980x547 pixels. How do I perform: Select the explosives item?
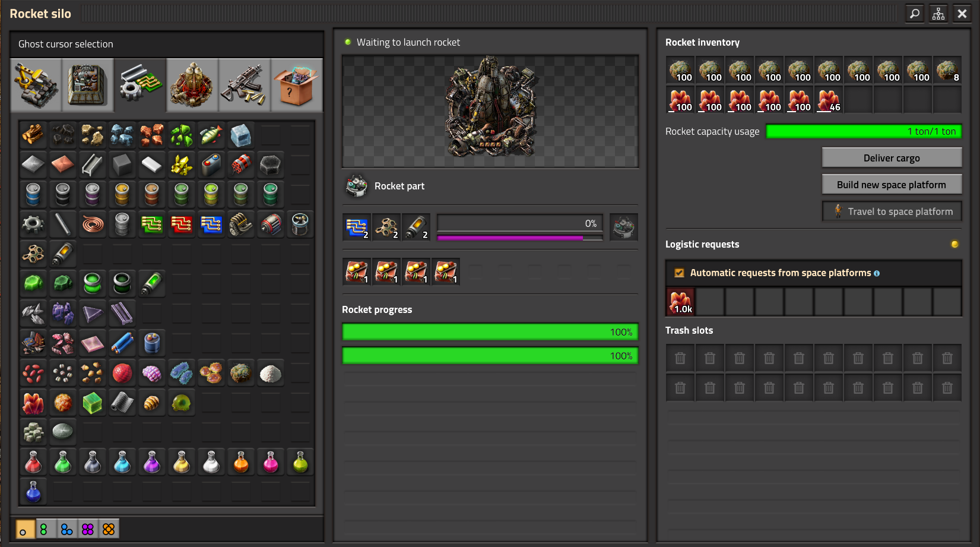pos(241,165)
